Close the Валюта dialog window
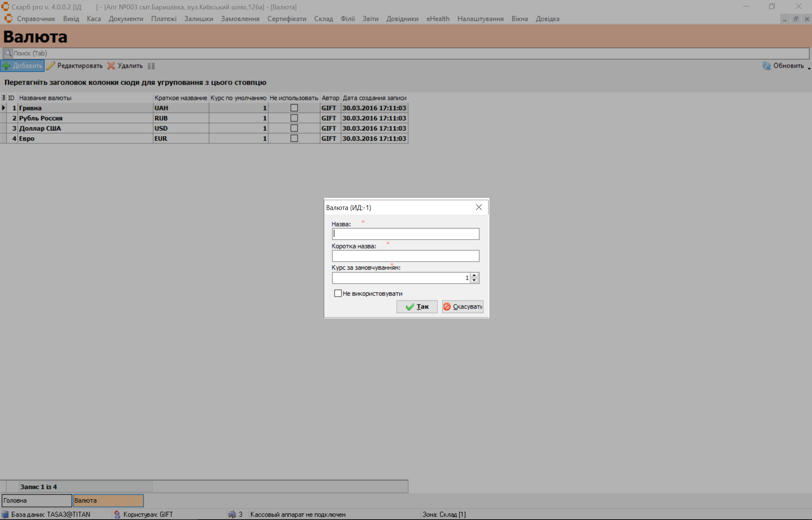Image resolution: width=812 pixels, height=520 pixels. 479,207
